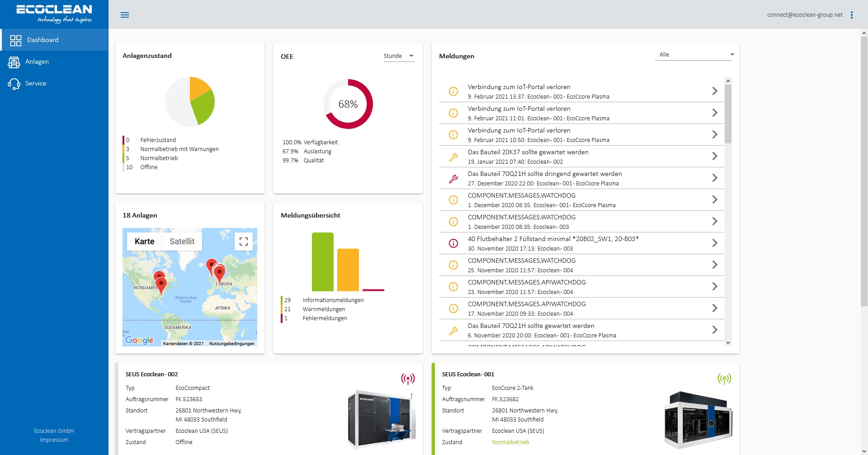Switch map to Karte view

pos(144,242)
